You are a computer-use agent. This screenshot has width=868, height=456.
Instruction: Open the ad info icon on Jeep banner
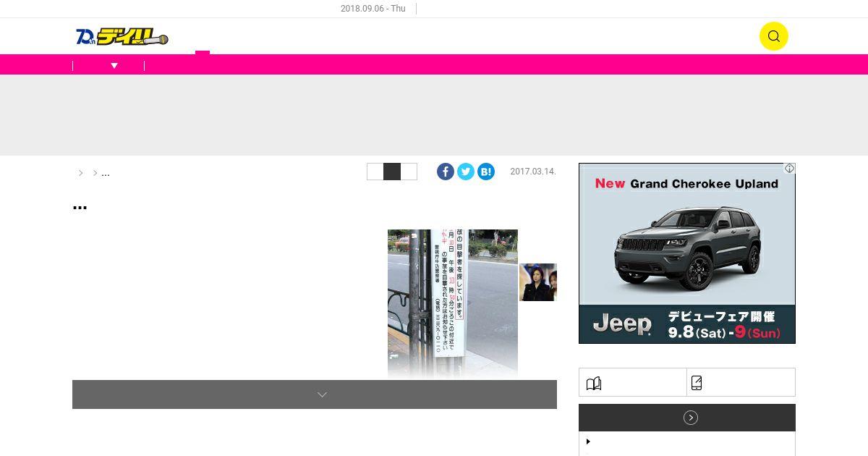coord(790,168)
